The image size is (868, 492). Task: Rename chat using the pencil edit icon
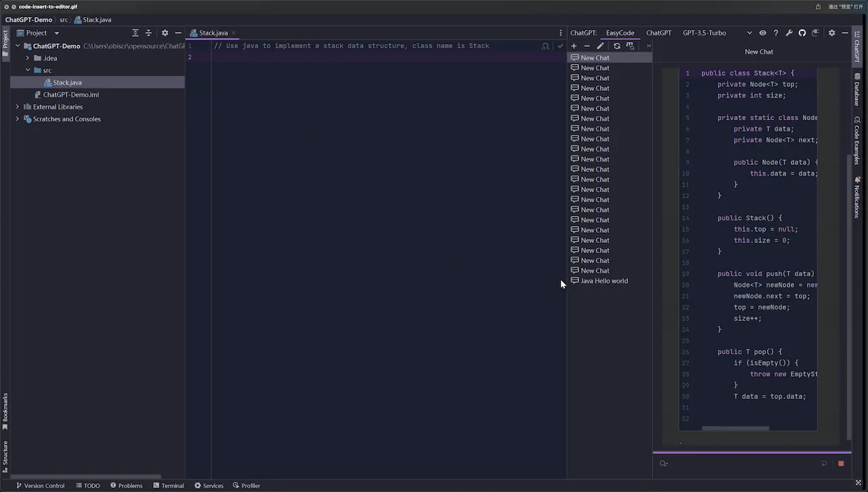coord(600,46)
